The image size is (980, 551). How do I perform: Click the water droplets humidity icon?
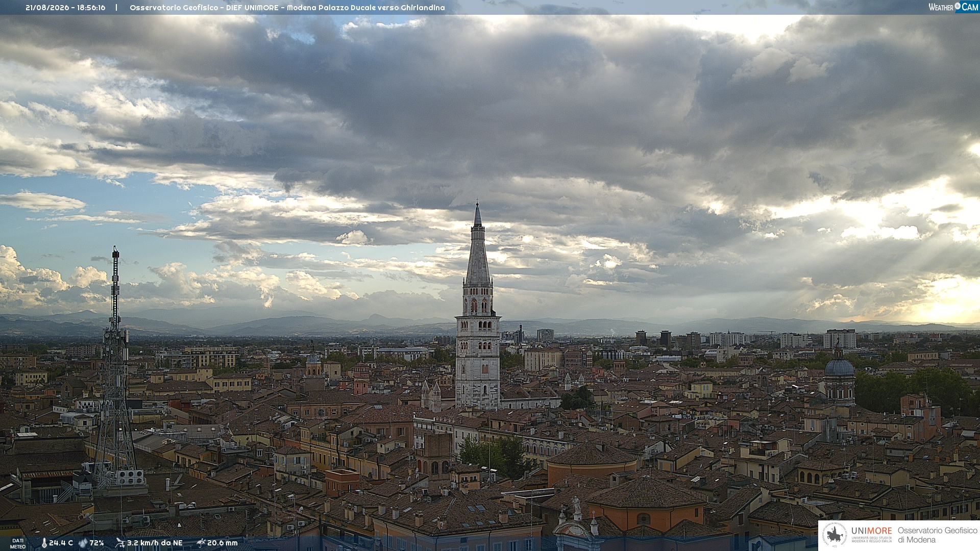click(x=83, y=543)
